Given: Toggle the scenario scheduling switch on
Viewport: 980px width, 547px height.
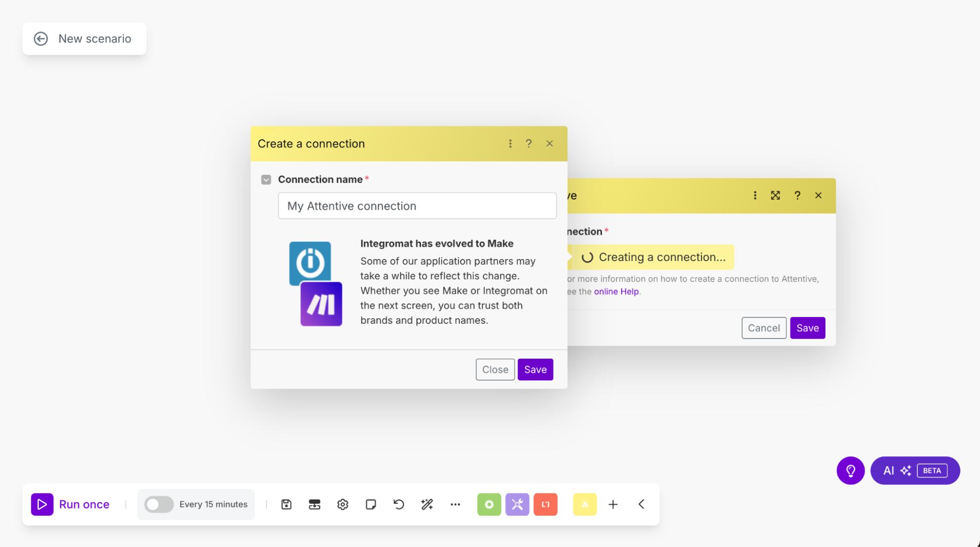Looking at the screenshot, I should click(x=159, y=504).
